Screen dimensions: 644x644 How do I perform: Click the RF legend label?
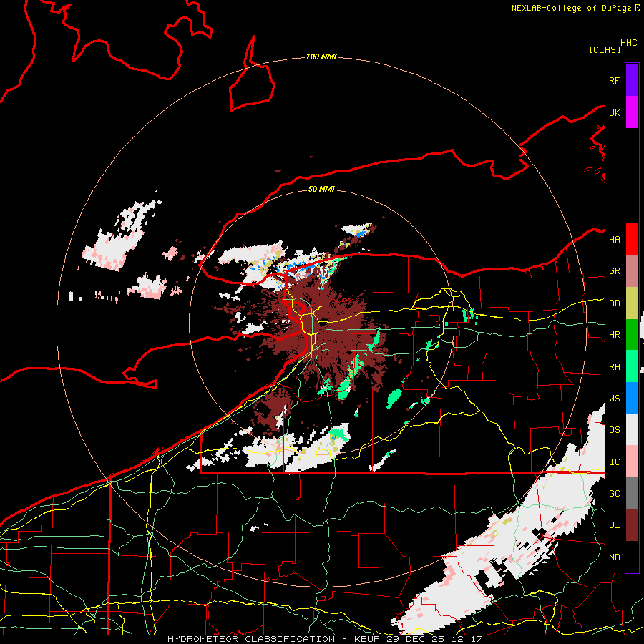tap(614, 80)
